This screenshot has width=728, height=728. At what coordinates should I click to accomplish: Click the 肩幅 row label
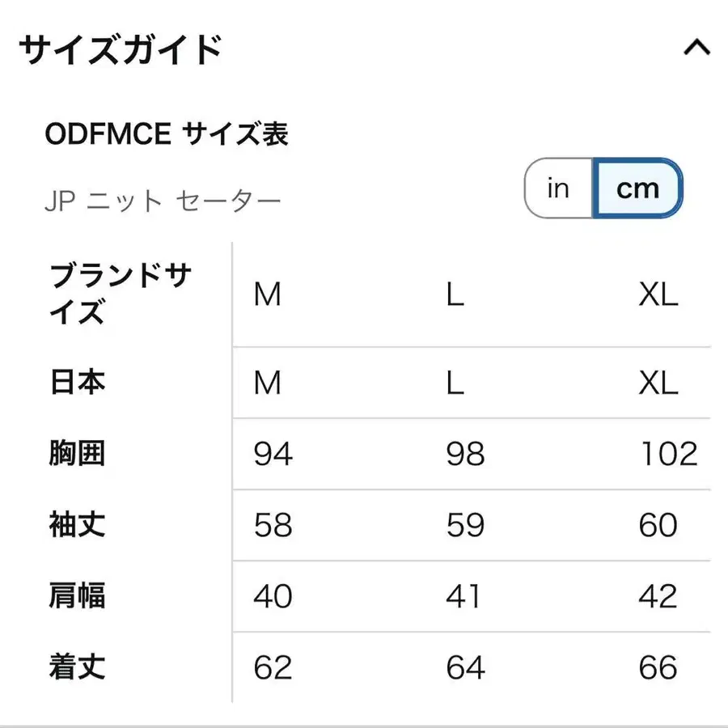click(x=76, y=597)
